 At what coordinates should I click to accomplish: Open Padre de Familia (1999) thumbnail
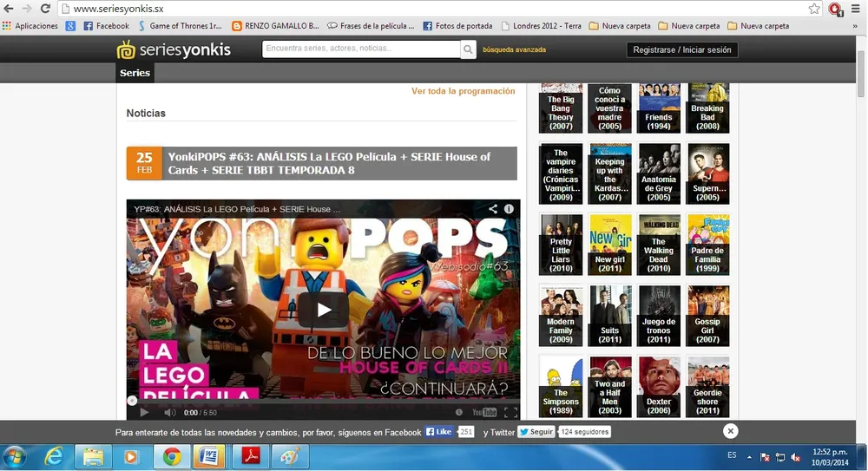click(707, 245)
